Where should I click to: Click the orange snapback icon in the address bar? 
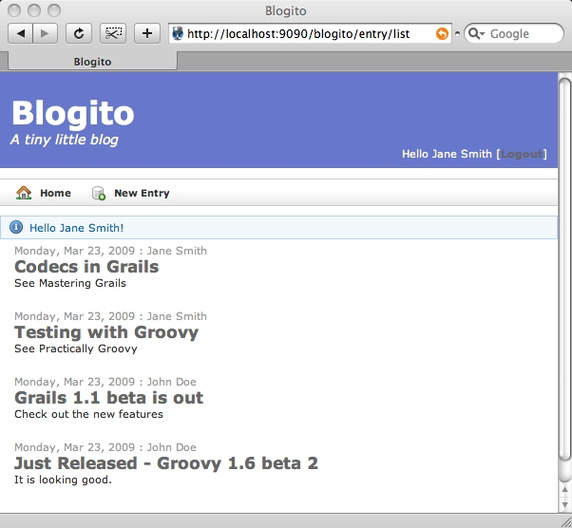(442, 34)
